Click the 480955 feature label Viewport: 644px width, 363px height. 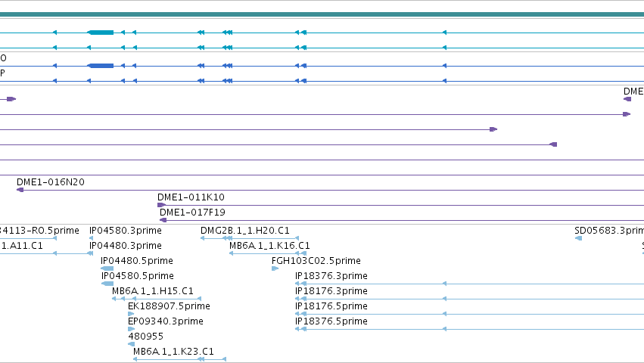[145, 337]
